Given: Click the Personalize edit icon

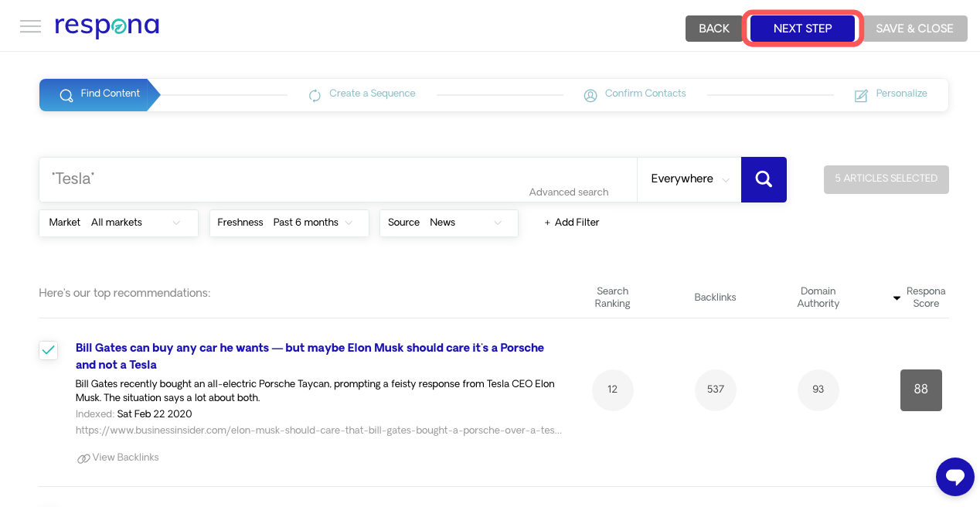Looking at the screenshot, I should tap(861, 95).
